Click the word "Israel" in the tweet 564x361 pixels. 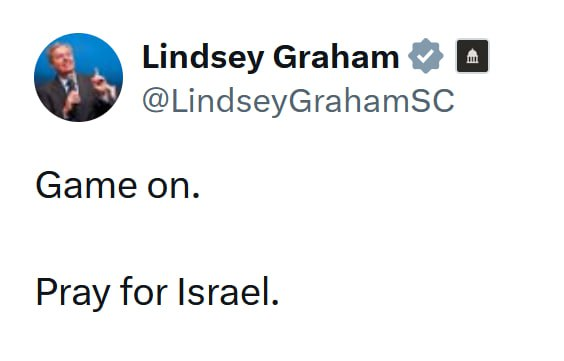pyautogui.click(x=228, y=291)
